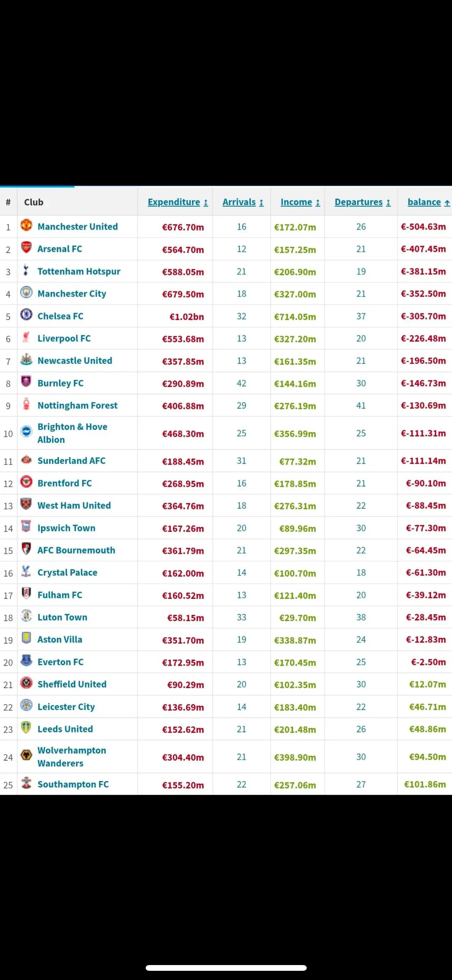
Task: Tap the bottom home gesture bar
Action: point(226,967)
